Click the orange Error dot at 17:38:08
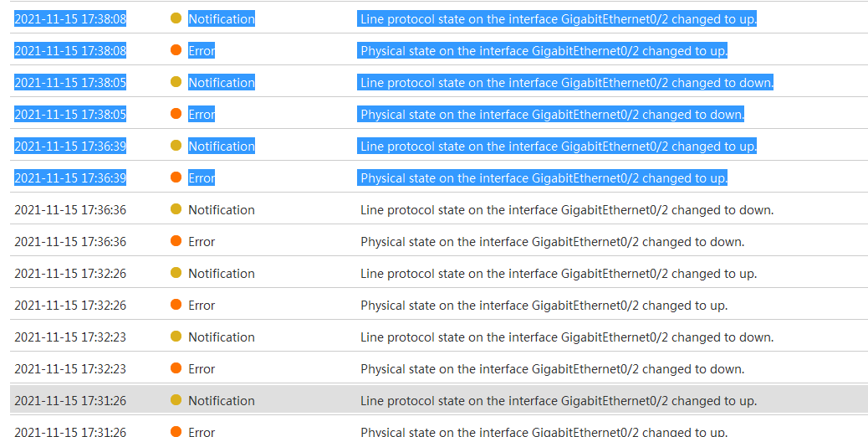 176,50
